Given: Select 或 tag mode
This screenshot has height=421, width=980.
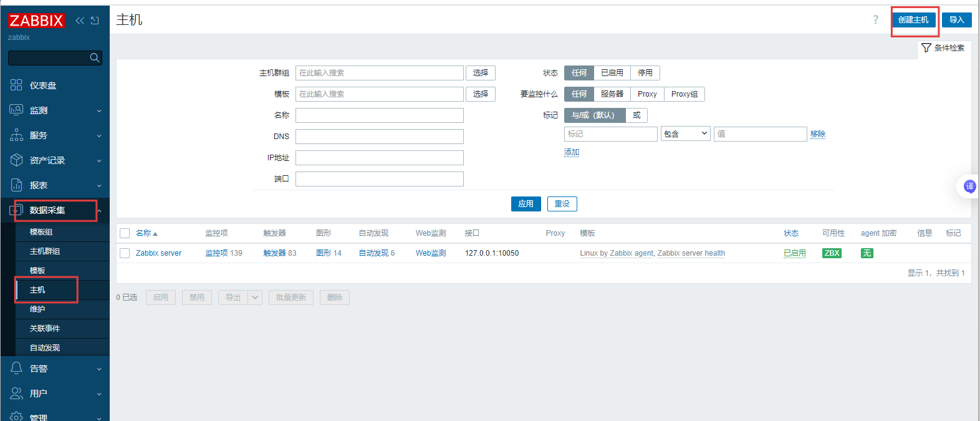Looking at the screenshot, I should (637, 115).
